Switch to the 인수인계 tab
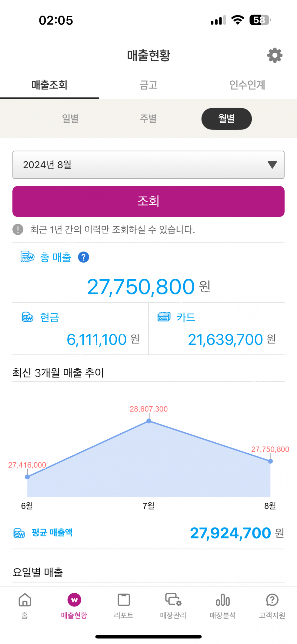The height and width of the screenshot is (644, 297). 247,85
